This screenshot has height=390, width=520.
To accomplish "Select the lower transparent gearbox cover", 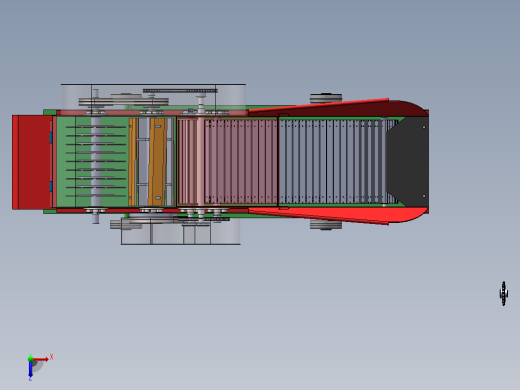I will (x=181, y=231).
